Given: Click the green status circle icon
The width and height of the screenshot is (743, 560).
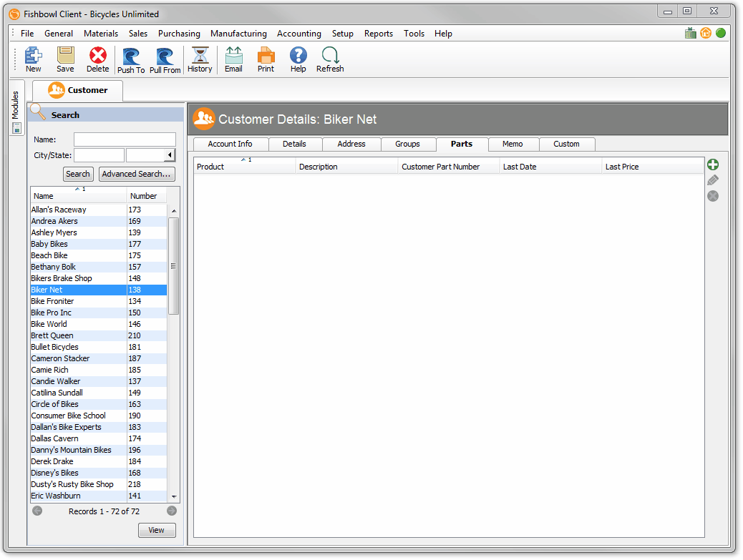Looking at the screenshot, I should click(x=721, y=33).
